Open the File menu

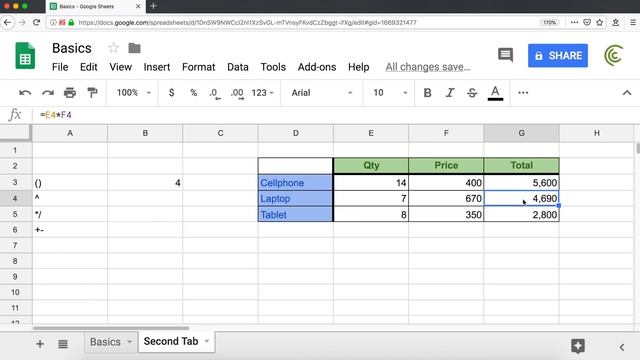click(60, 67)
